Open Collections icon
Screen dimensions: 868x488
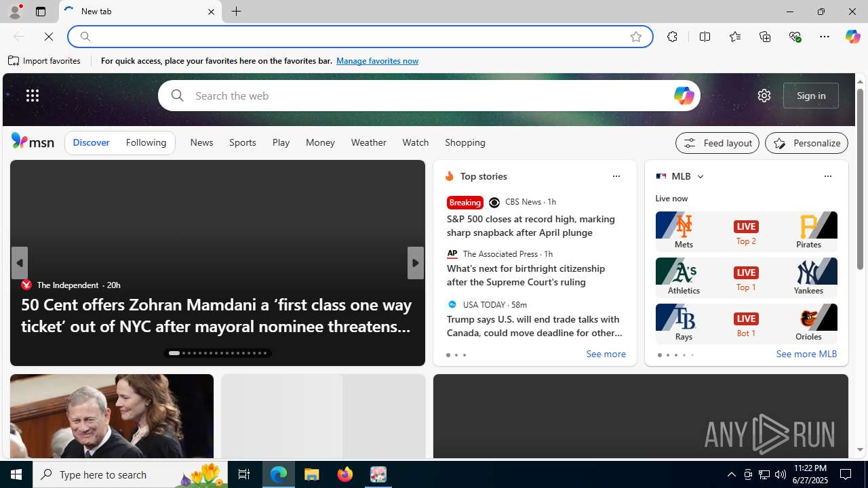click(x=765, y=37)
